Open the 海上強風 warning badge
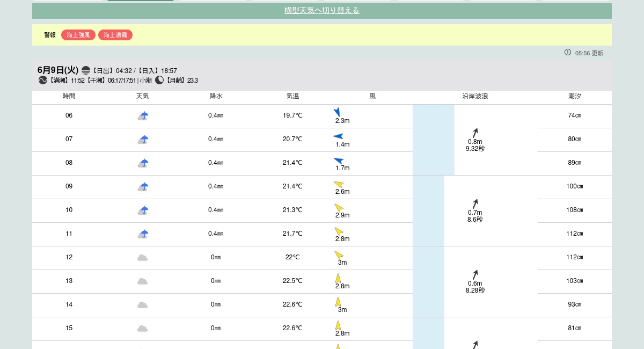Viewport: 644px width, 349px height. coord(78,35)
